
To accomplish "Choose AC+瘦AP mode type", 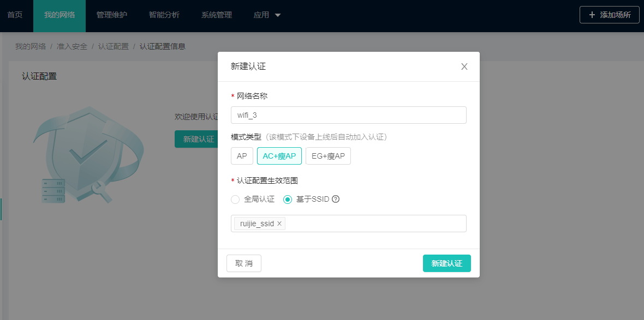I will click(x=279, y=156).
